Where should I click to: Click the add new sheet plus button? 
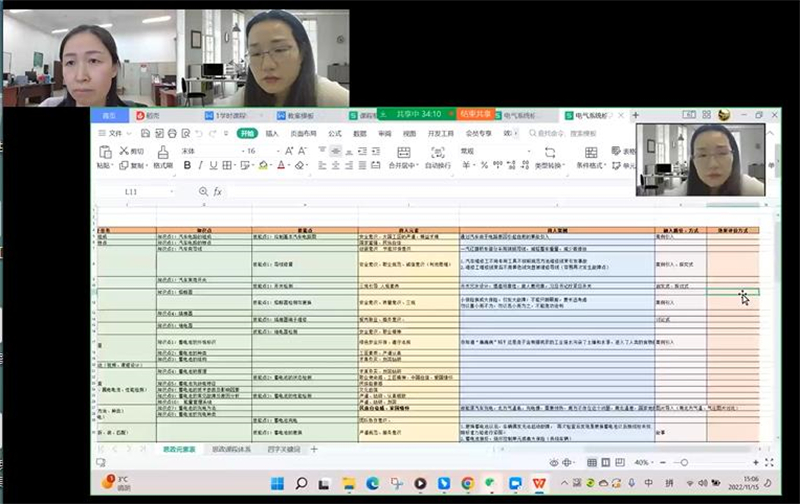[313, 450]
